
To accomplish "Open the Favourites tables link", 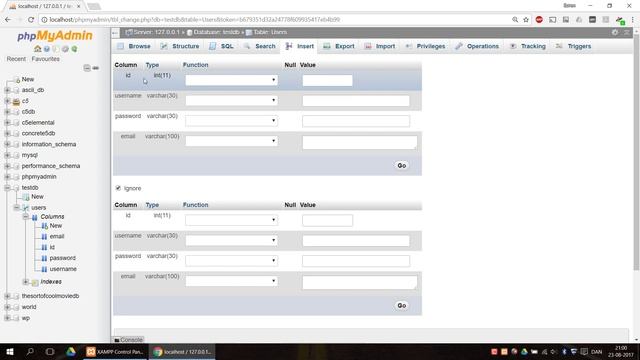I will 45,59.
